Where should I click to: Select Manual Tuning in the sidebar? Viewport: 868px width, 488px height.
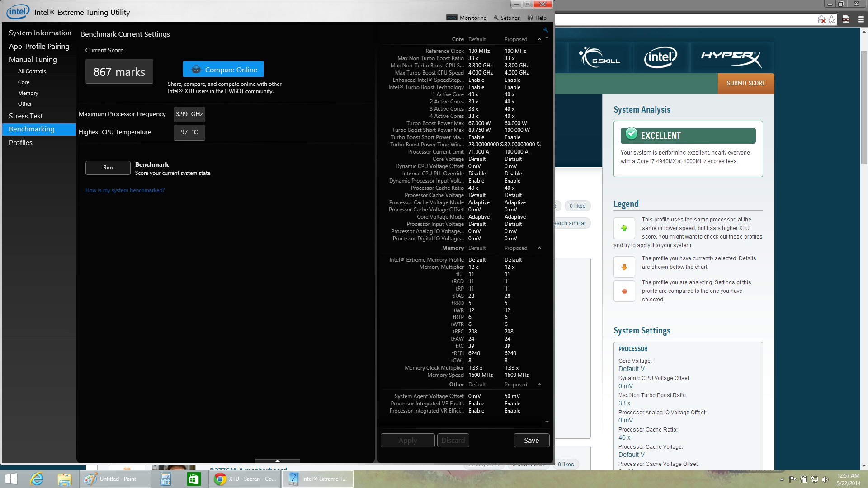(33, 60)
